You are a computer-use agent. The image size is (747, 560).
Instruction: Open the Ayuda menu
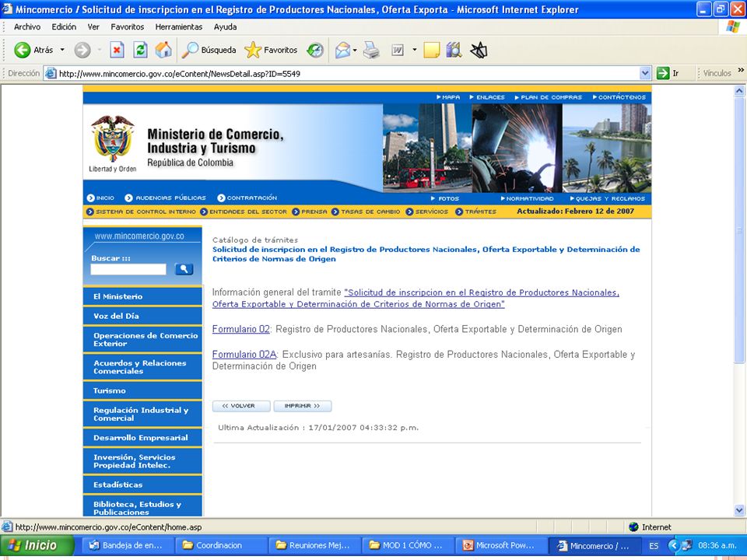(x=225, y=27)
